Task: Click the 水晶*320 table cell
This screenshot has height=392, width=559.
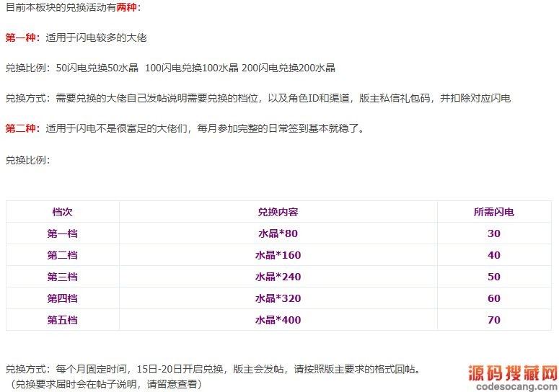Action: [278, 298]
